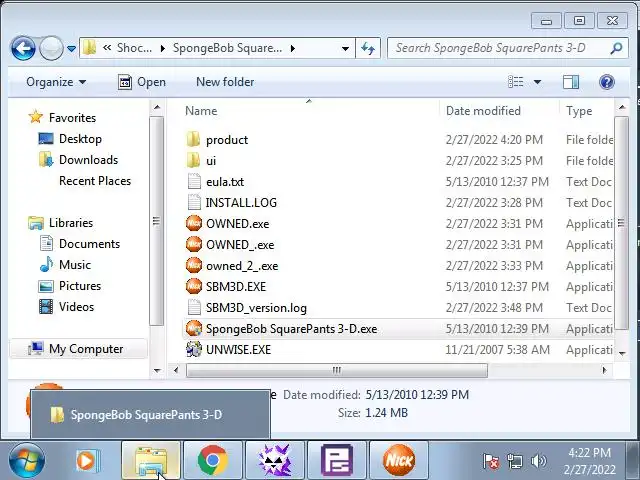This screenshot has height=480, width=640.
Task: Sort by the Name column header
Action: coord(201,111)
